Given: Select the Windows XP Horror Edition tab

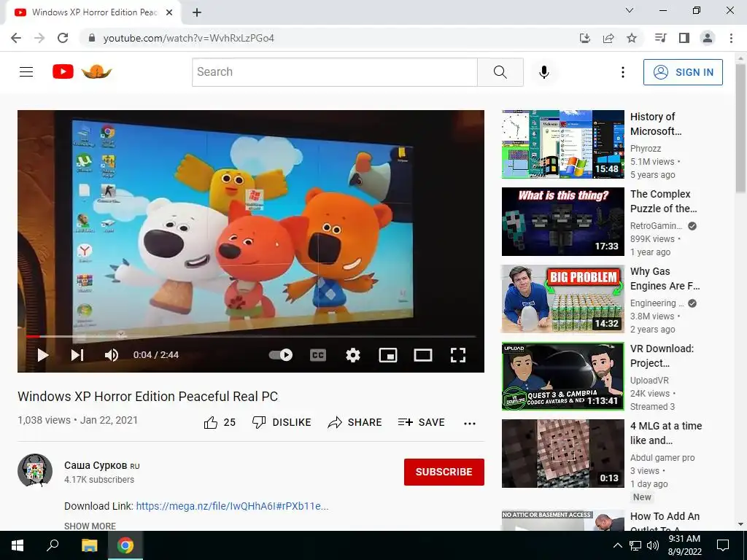Looking at the screenshot, I should [93, 12].
